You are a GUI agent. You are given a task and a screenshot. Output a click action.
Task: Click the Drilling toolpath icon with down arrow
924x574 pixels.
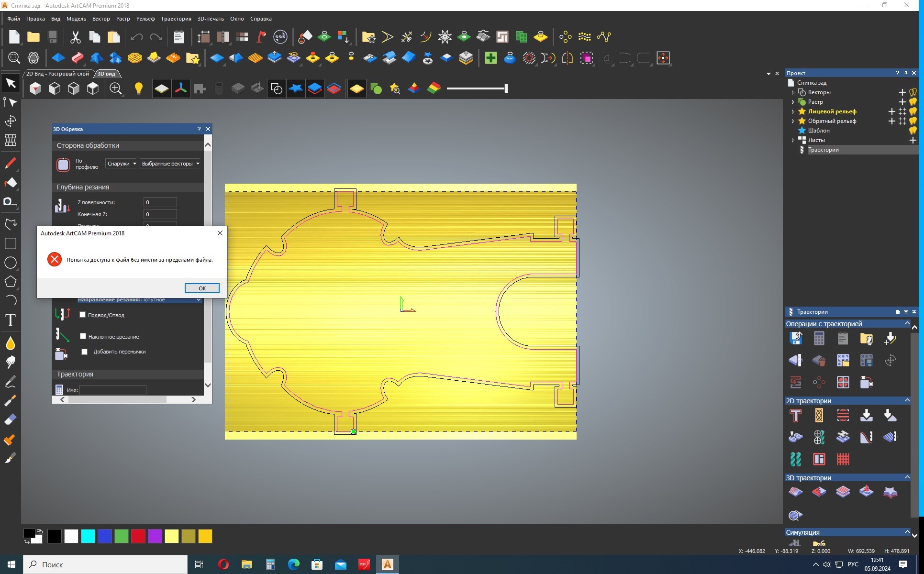[867, 415]
